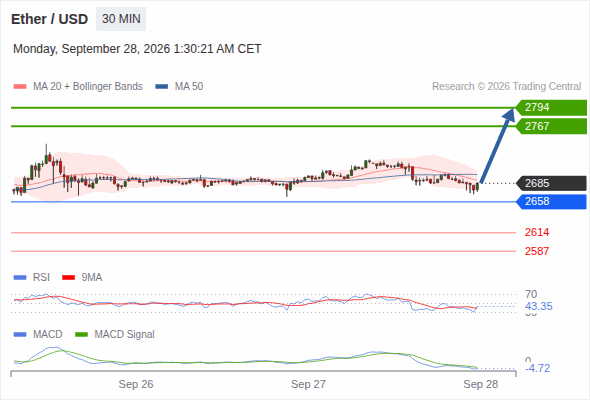Toggle the 9MA legend entry
Image resolution: width=590 pixels, height=400 pixels.
(82, 277)
